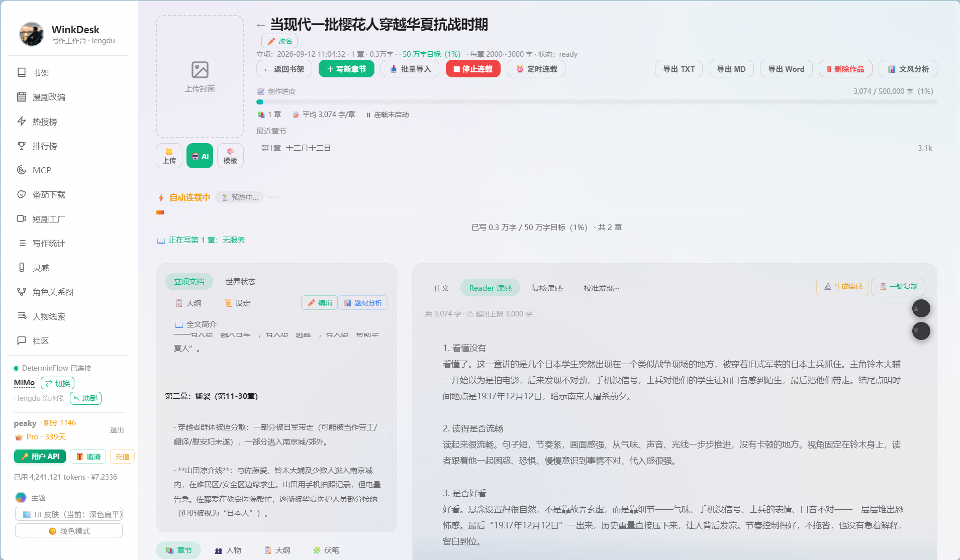Open chapter row 第1章 十二月十二日
This screenshot has width=960, height=560.
click(597, 148)
